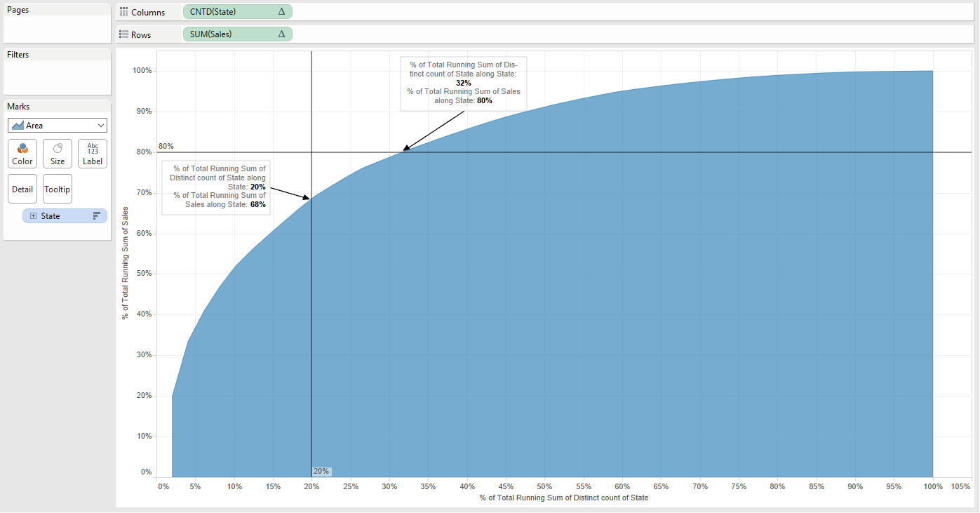Click the 5% tick on the horizontal axis
The image size is (980, 513).
tap(196, 486)
